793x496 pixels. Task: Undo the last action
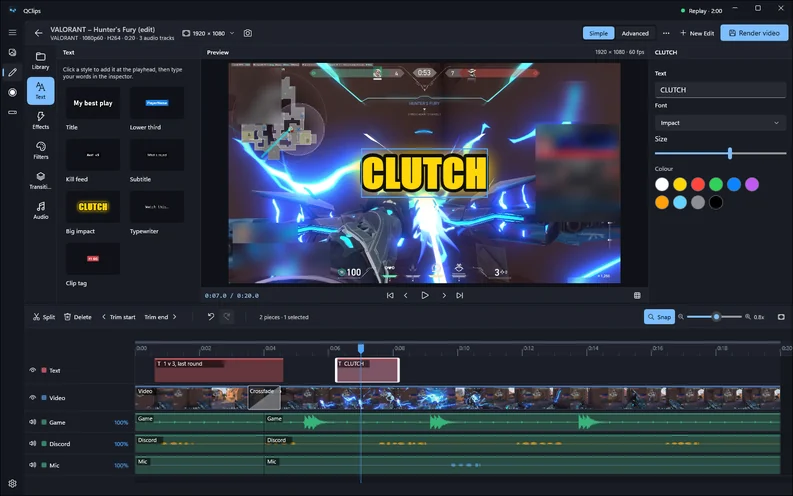coord(211,317)
